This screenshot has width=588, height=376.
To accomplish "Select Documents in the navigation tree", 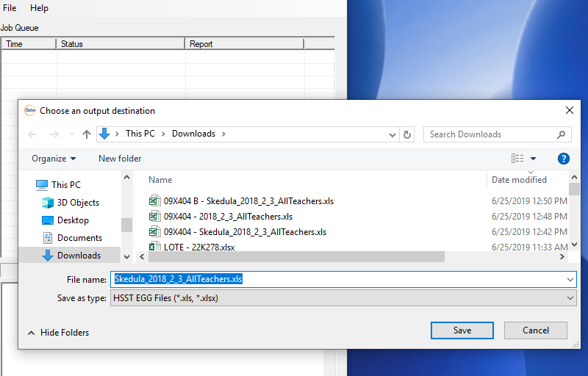I will [79, 238].
